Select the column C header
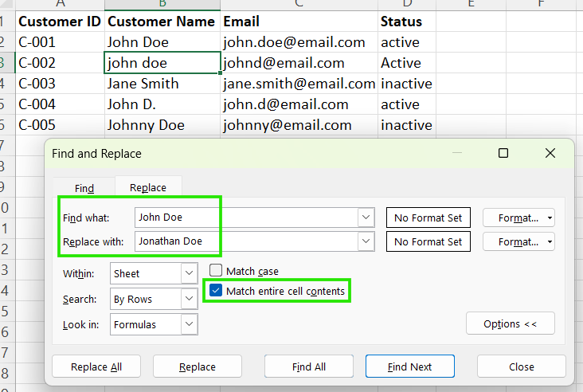This screenshot has width=583, height=392. pyautogui.click(x=299, y=5)
